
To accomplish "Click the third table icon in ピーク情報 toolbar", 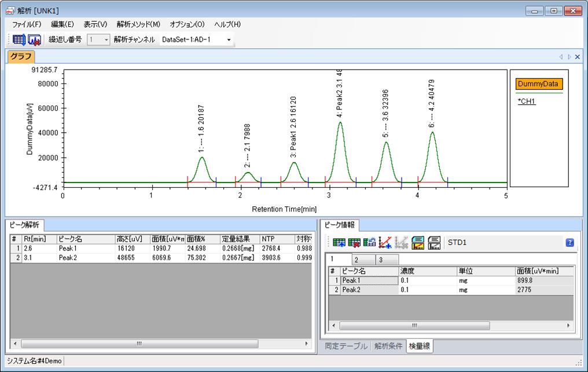I will coord(370,242).
